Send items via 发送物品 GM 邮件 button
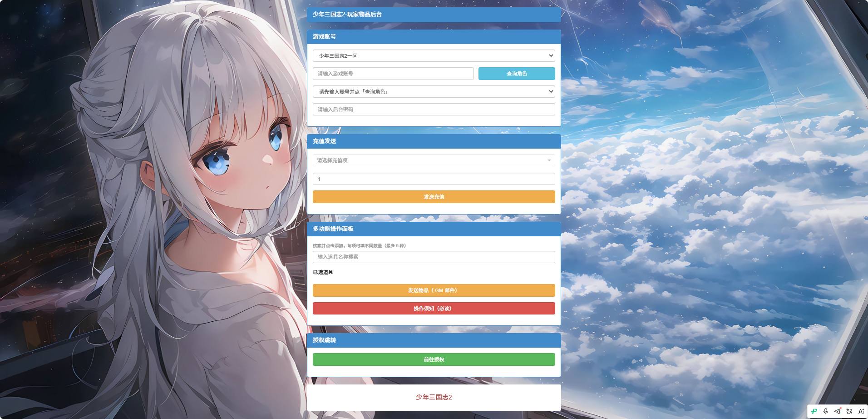The image size is (868, 419). point(434,290)
